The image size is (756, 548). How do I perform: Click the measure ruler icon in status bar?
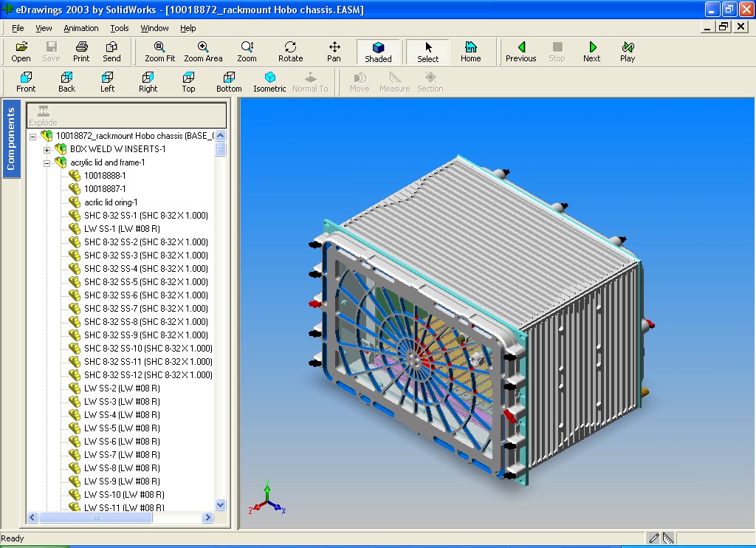pos(668,538)
